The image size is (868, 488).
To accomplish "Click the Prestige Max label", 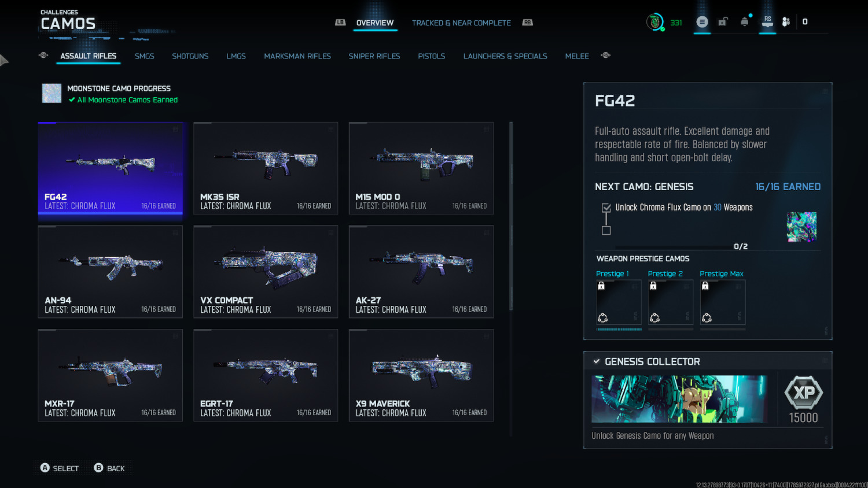I will click(722, 273).
